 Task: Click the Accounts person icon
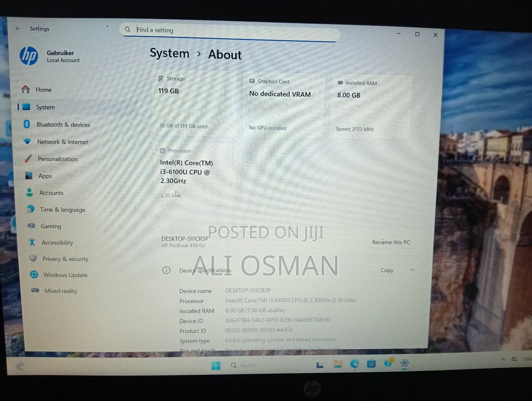click(29, 192)
